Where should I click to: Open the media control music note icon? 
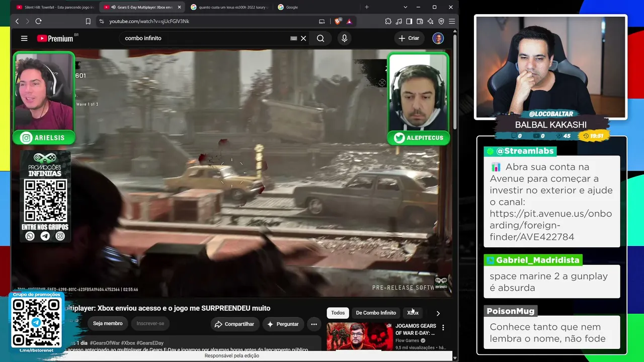coord(398,21)
